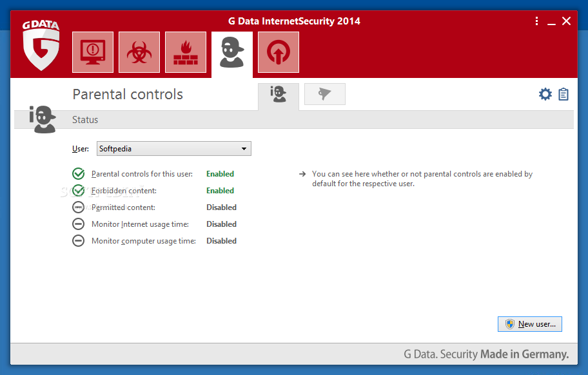
Task: Click Disabled status for Monitor Internet usage time
Action: 222,224
